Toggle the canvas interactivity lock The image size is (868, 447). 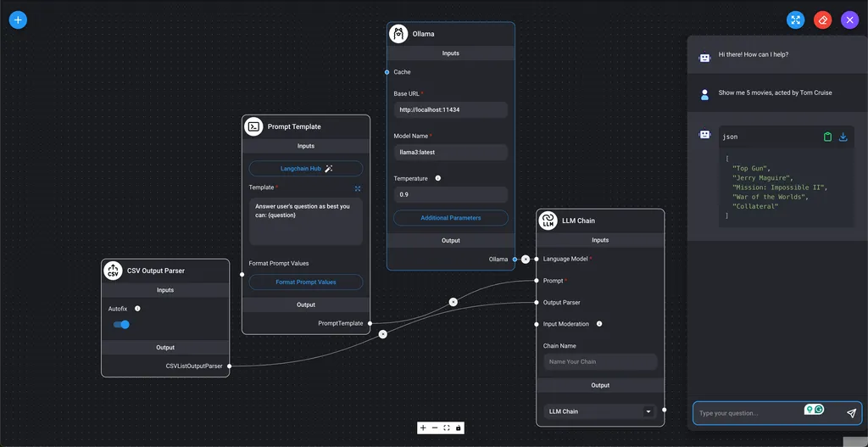click(x=459, y=427)
